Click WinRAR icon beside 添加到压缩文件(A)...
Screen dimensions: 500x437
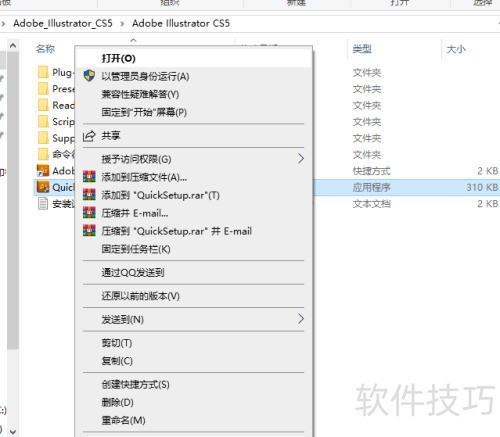(x=89, y=177)
